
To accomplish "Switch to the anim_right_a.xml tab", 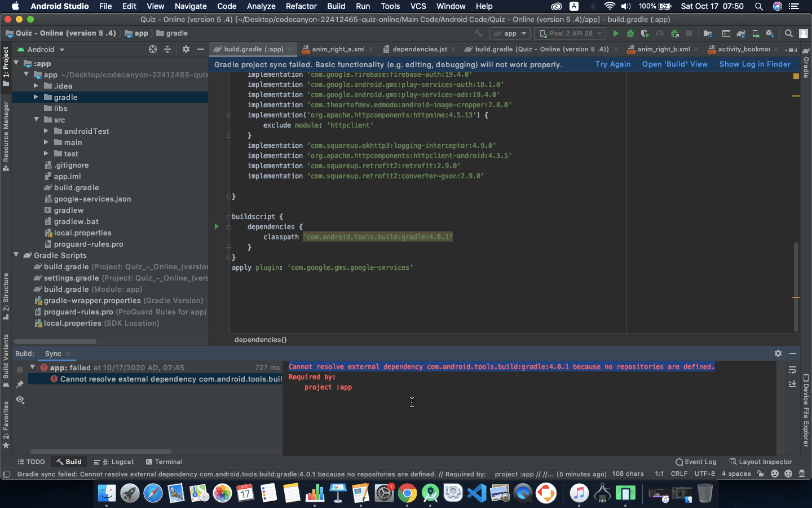I will [x=338, y=49].
